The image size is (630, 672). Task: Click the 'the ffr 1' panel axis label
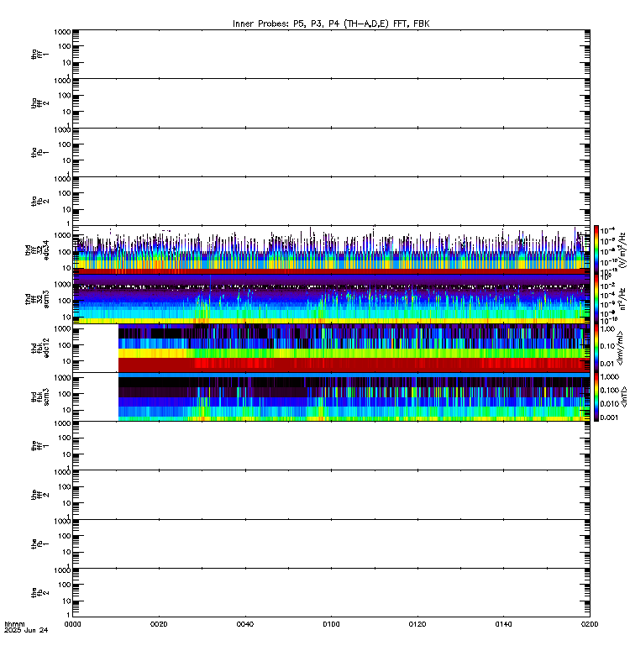click(39, 446)
